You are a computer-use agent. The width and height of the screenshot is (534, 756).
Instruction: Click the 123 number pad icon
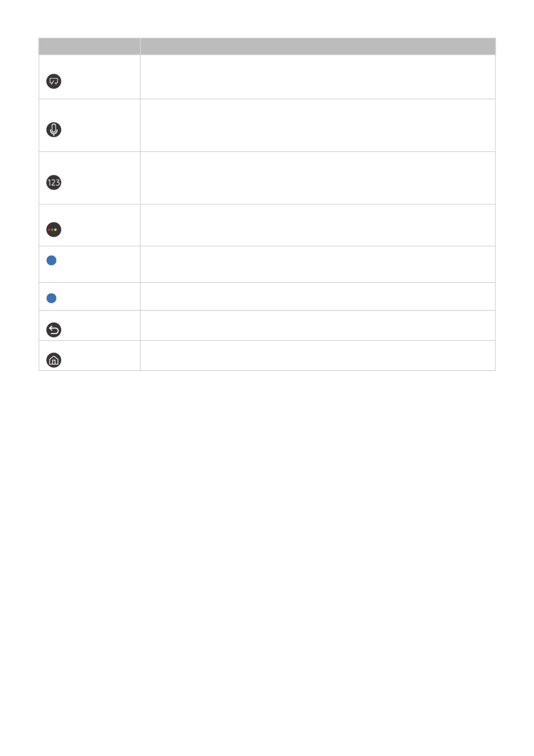pyautogui.click(x=54, y=183)
